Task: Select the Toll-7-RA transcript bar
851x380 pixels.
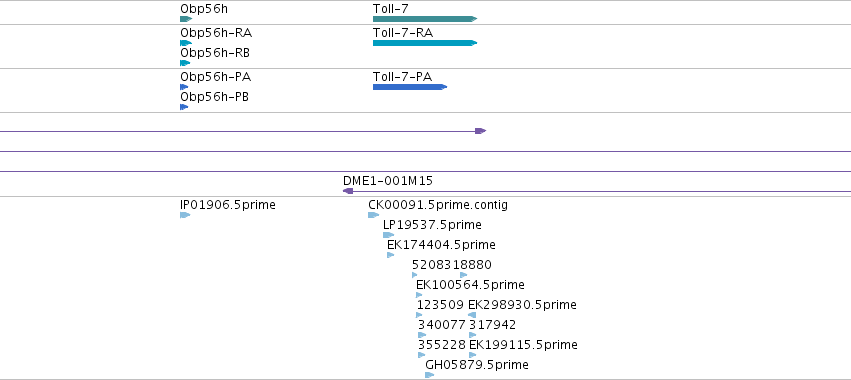Action: [425, 43]
